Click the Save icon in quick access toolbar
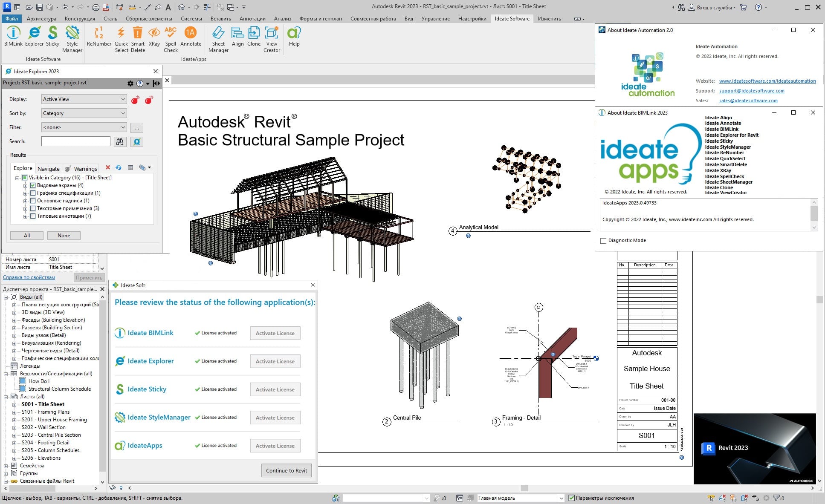Viewport: 825px width, 504px height. pos(39,7)
